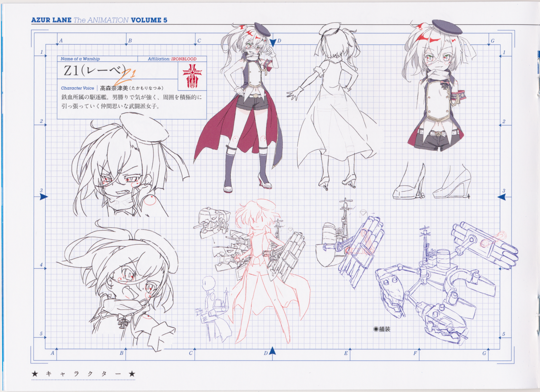
Task: Click the star before キャラクター
Action: (x=35, y=374)
